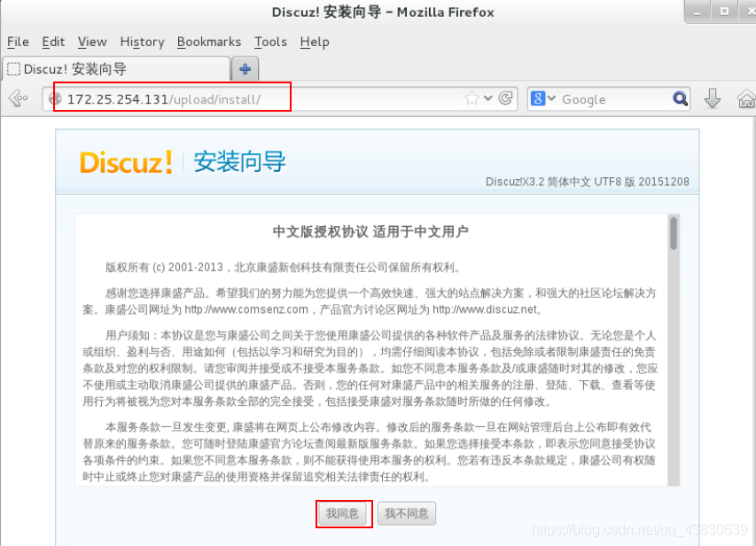This screenshot has height=546, width=756.
Task: Open a new tab with the plus button
Action: [245, 69]
